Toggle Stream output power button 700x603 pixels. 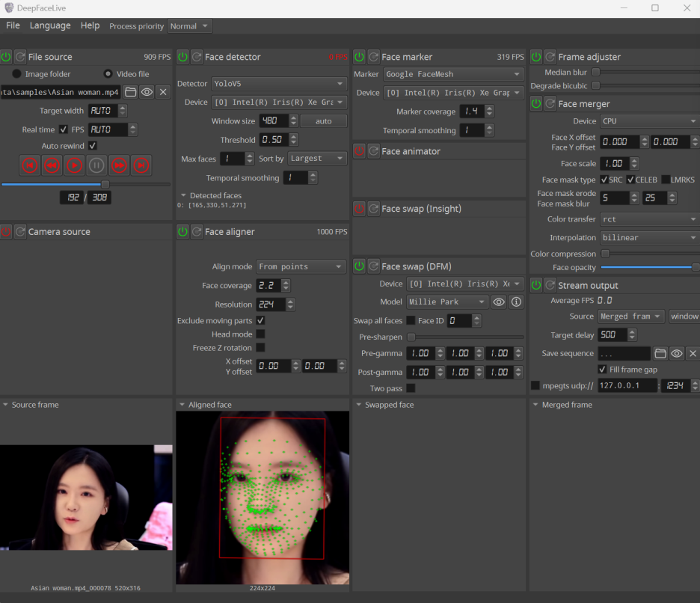pos(536,285)
